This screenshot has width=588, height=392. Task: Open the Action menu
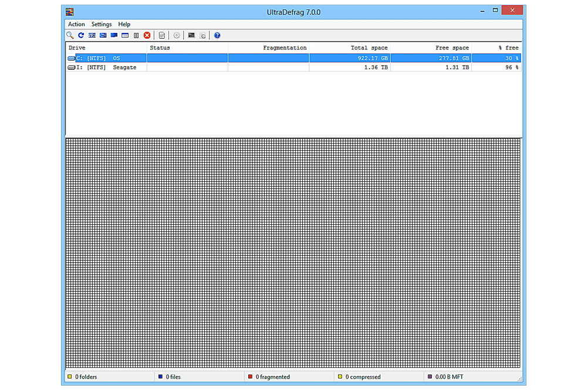coord(76,25)
